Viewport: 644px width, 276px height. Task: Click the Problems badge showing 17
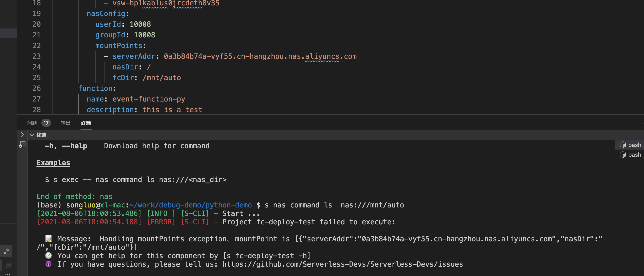46,123
